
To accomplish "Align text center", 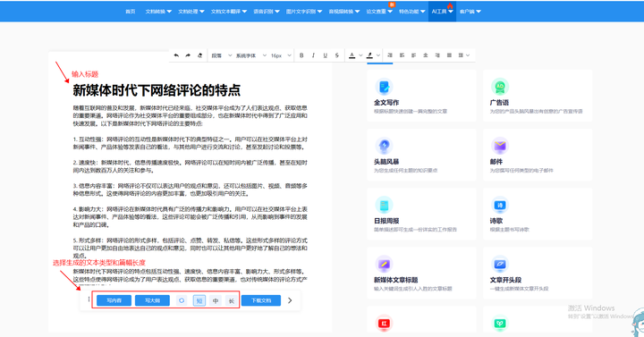I will [x=426, y=55].
